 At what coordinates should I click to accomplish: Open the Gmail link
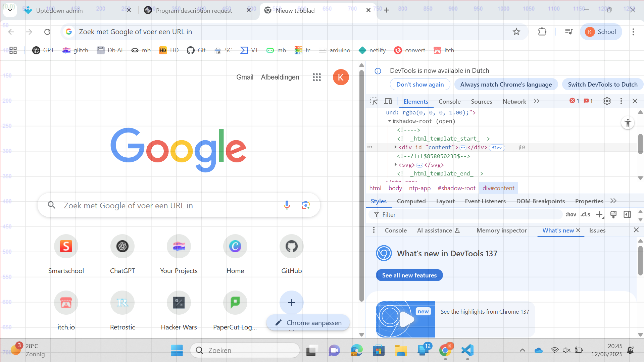pyautogui.click(x=245, y=77)
